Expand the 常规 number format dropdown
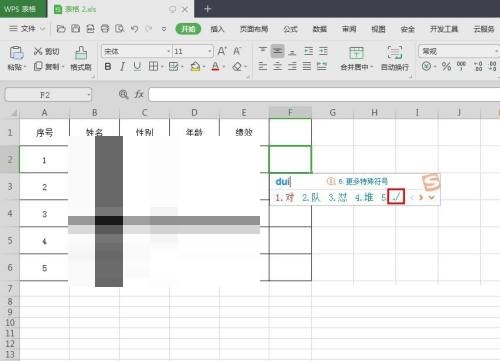This screenshot has height=361, width=500. [x=496, y=51]
